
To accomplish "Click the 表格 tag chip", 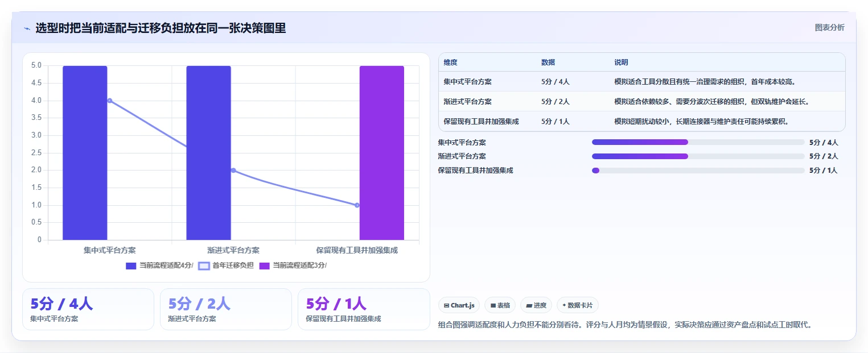I will [x=500, y=305].
